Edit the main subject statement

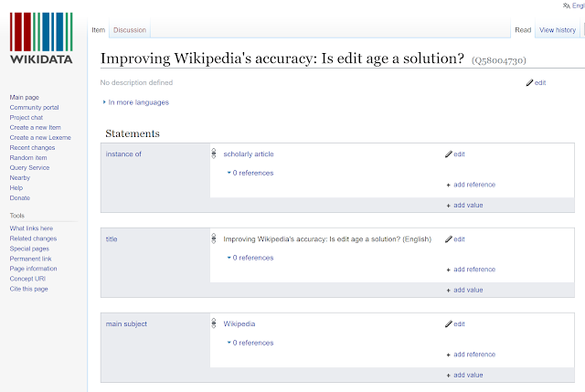(455, 323)
